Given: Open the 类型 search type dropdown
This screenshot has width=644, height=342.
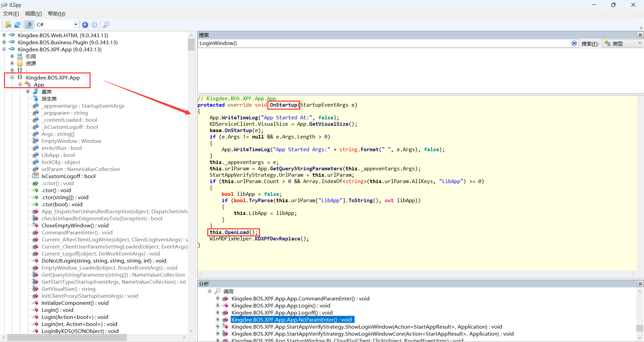Looking at the screenshot, I should 623,43.
